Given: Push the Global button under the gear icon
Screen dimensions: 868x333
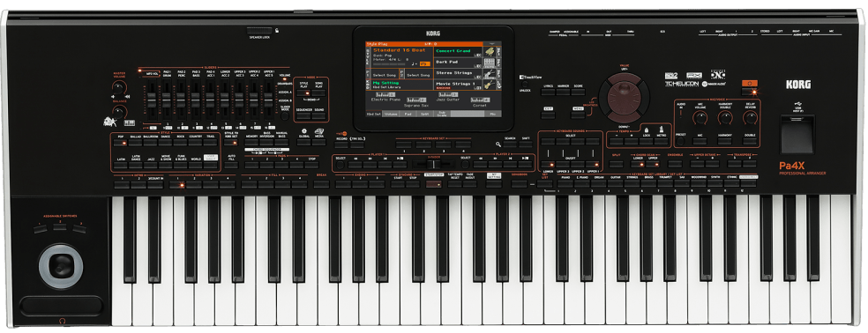Looking at the screenshot, I should click(304, 142).
